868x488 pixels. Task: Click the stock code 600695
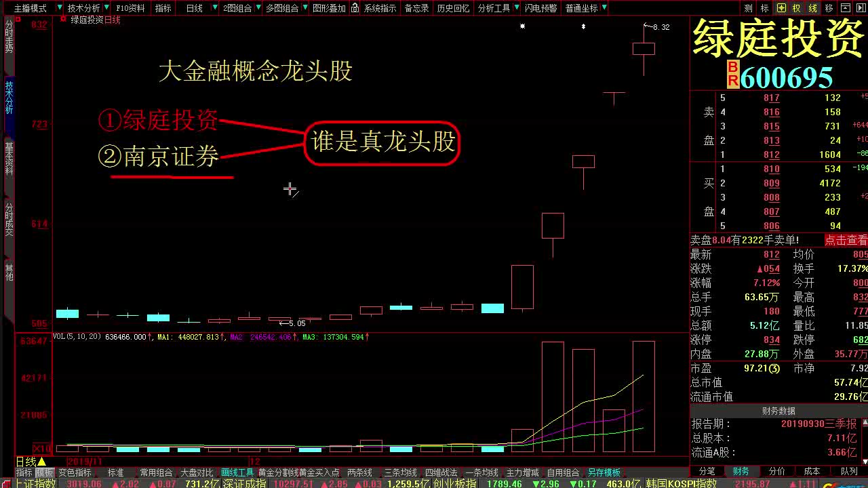pyautogui.click(x=786, y=77)
